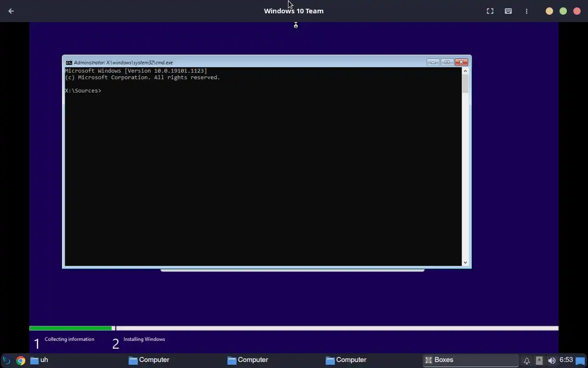Click the green setup progress bar
588x368 pixels.
click(x=71, y=328)
